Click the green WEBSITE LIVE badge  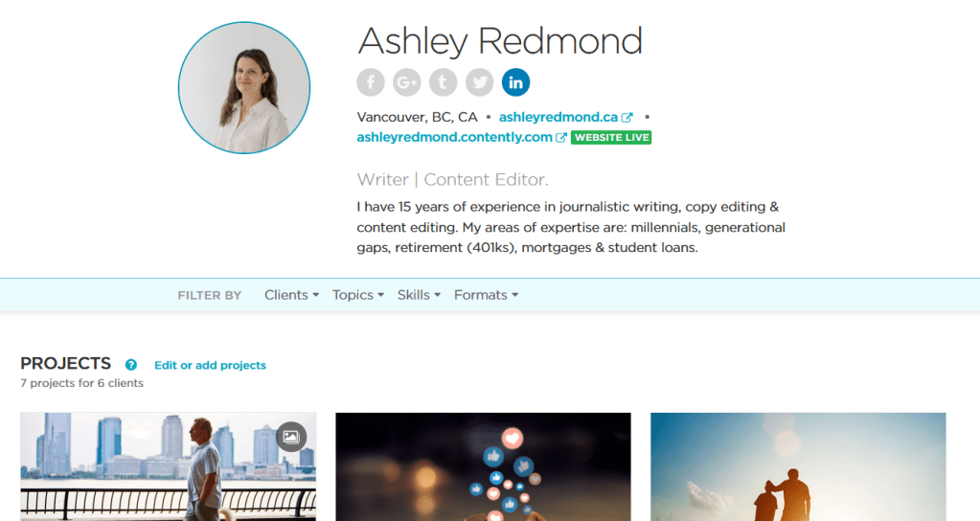click(x=611, y=138)
